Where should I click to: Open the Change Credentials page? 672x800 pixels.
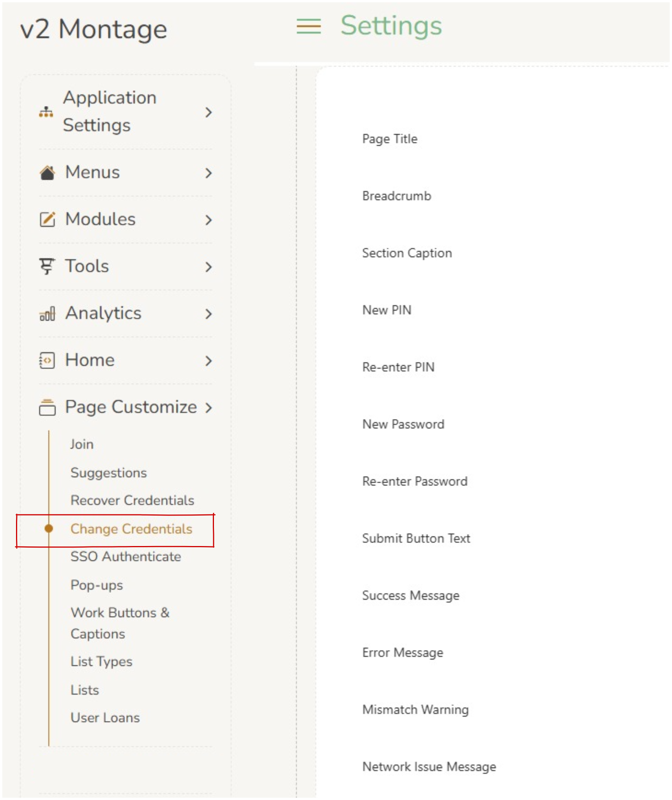click(131, 529)
